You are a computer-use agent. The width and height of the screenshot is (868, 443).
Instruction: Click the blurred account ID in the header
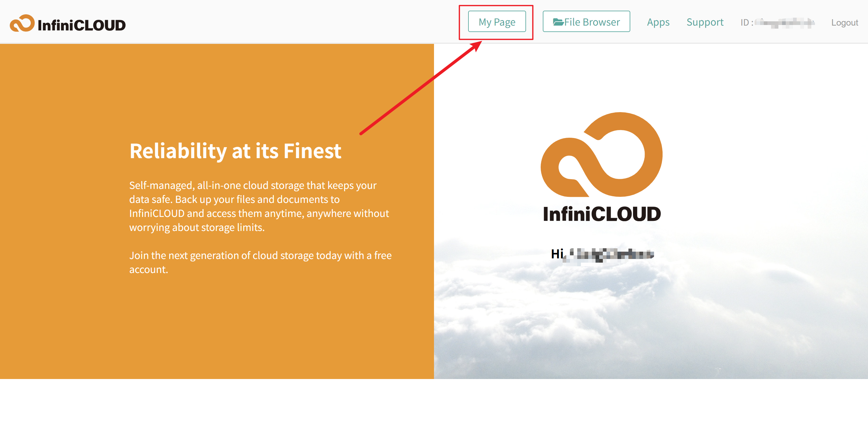click(x=784, y=23)
